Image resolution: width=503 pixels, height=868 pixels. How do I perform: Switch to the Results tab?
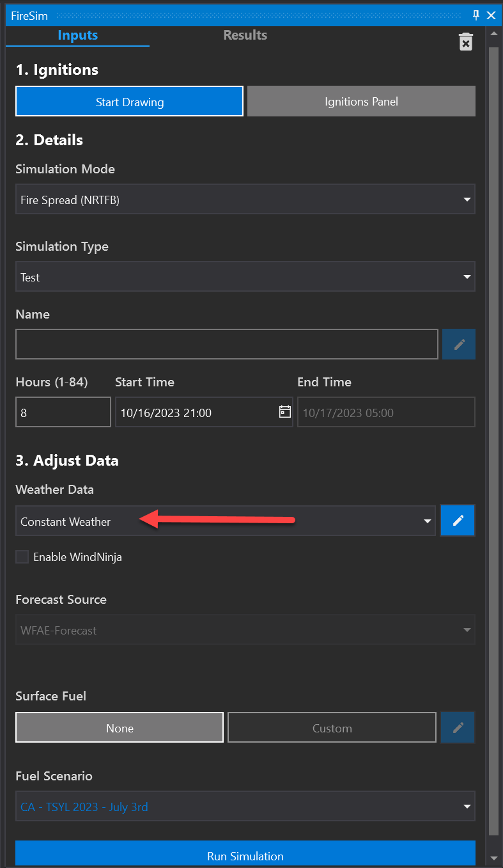tap(245, 35)
